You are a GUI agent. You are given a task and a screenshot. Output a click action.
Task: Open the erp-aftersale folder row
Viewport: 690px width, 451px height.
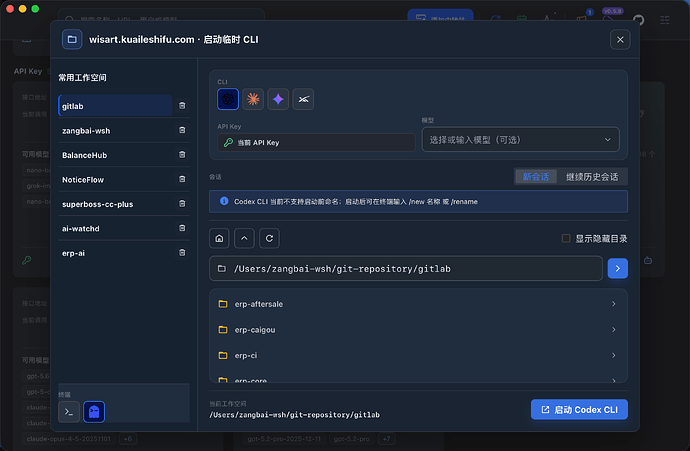point(418,304)
